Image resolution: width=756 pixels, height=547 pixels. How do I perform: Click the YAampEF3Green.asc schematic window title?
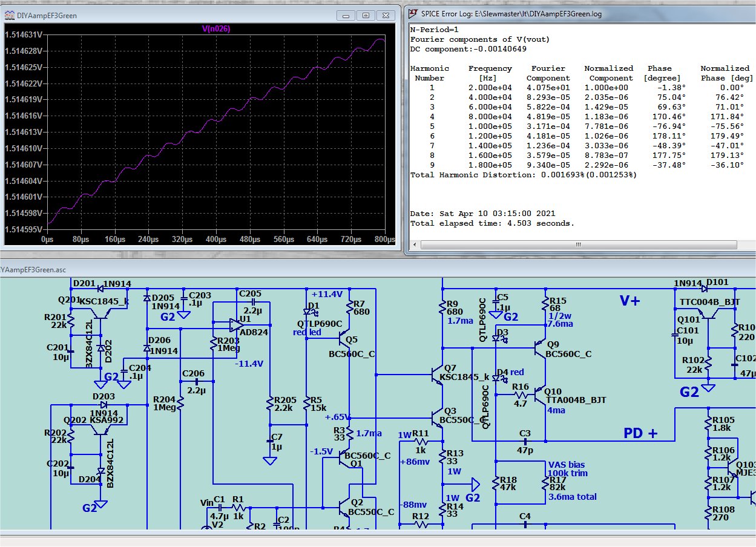point(34,270)
